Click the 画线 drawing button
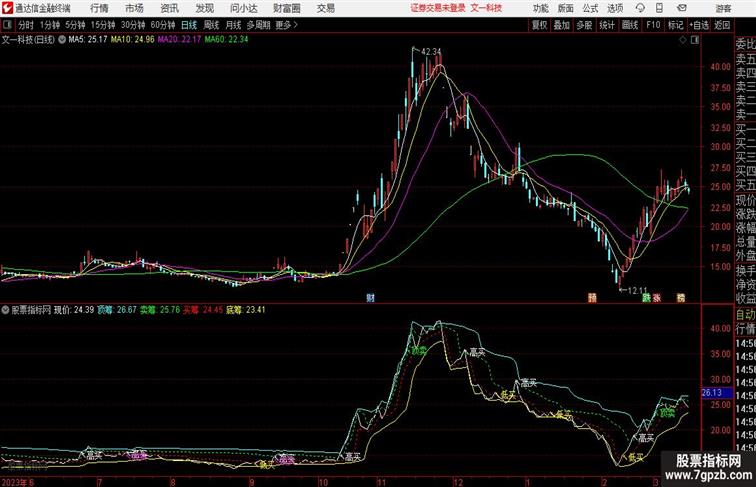This screenshot has height=487, width=756. [x=630, y=25]
